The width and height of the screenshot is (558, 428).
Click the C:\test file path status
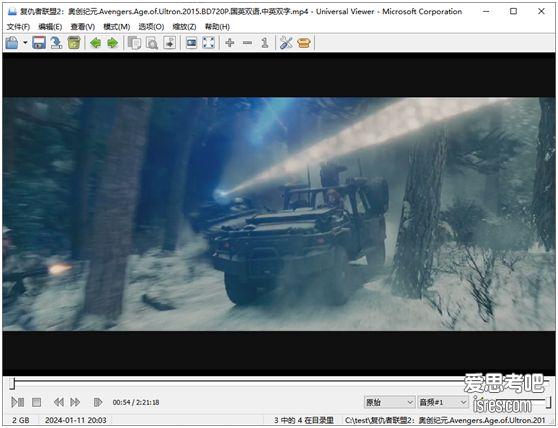click(445, 420)
